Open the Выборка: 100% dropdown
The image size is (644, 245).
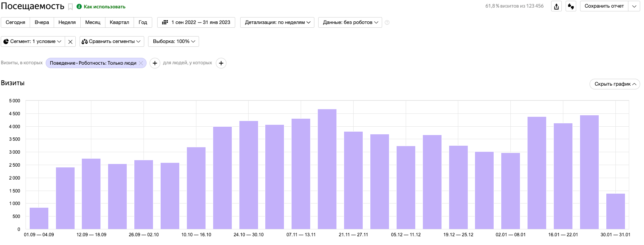pos(174,41)
